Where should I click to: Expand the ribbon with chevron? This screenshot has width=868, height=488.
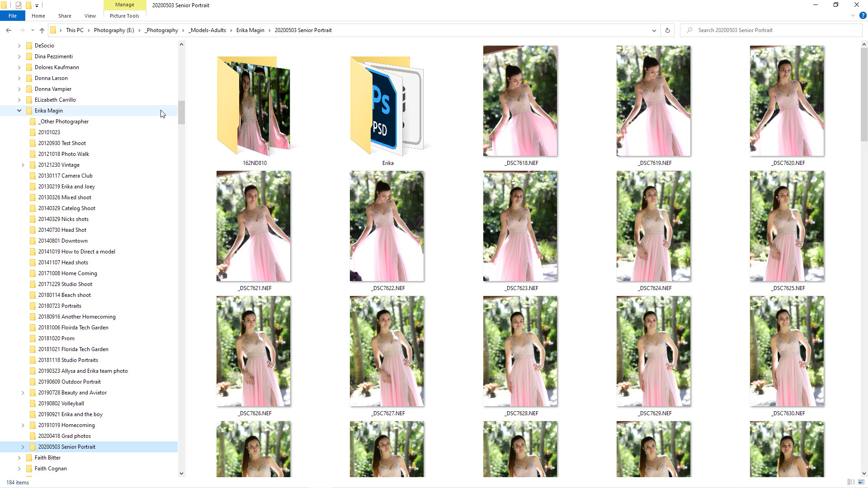tap(853, 15)
